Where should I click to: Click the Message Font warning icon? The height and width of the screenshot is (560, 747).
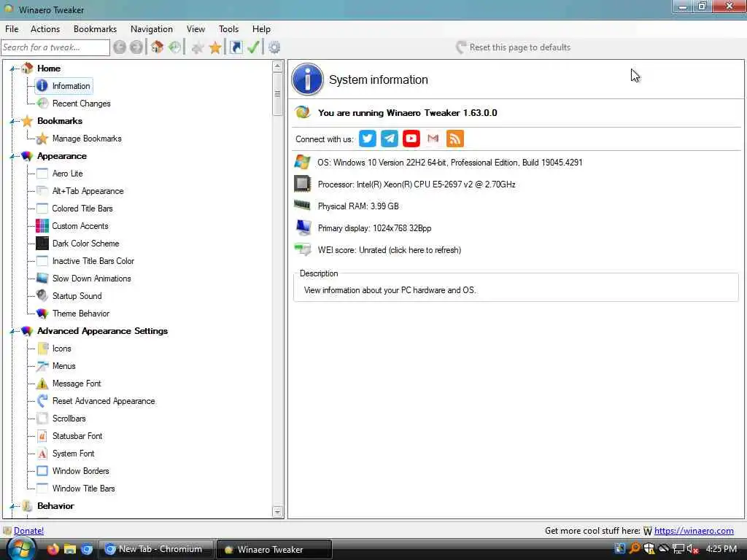pos(42,384)
